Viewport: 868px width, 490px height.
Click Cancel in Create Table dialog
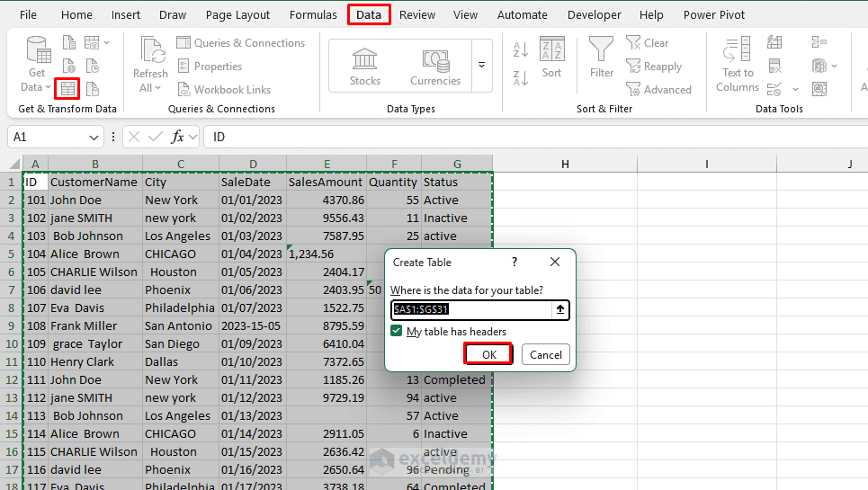click(x=545, y=354)
